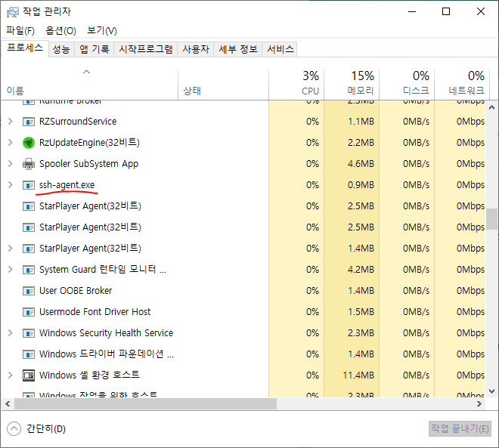The width and height of the screenshot is (499, 448).
Task: Close the 작업 관리자 window
Action: point(481,12)
